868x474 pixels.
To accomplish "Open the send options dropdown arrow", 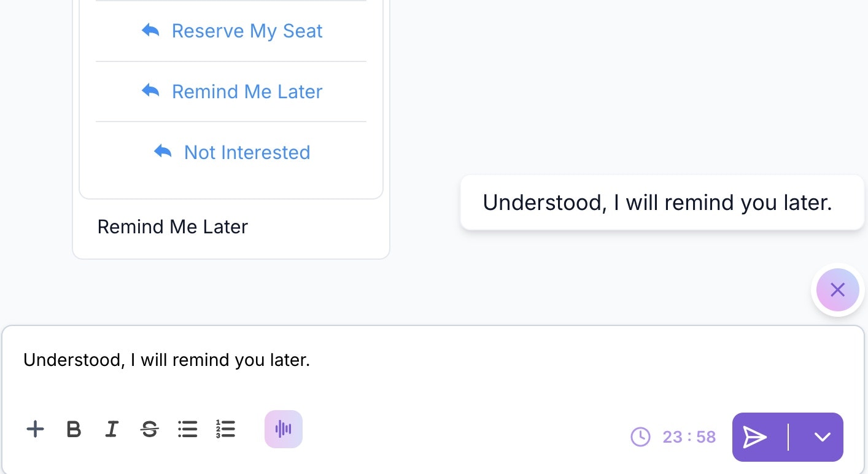I will tap(822, 437).
